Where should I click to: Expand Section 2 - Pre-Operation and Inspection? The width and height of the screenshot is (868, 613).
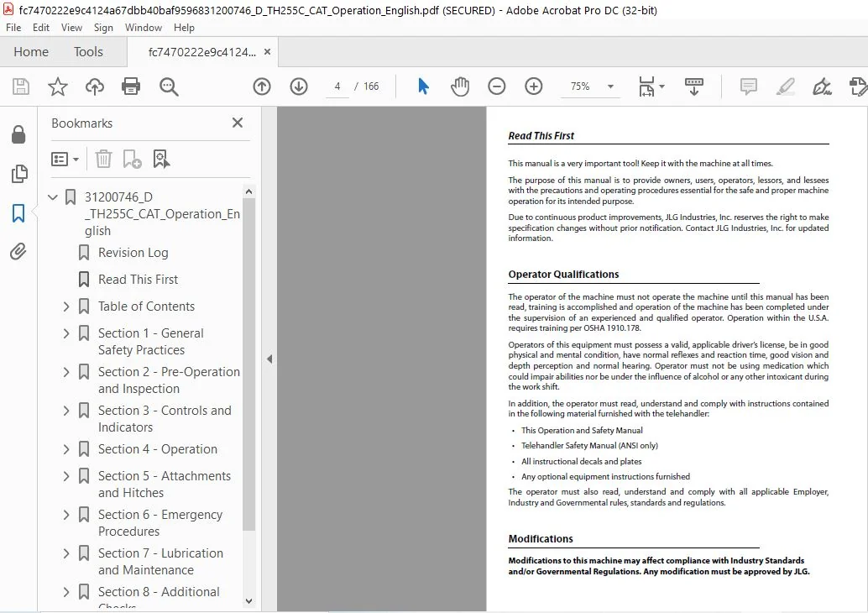pyautogui.click(x=66, y=372)
